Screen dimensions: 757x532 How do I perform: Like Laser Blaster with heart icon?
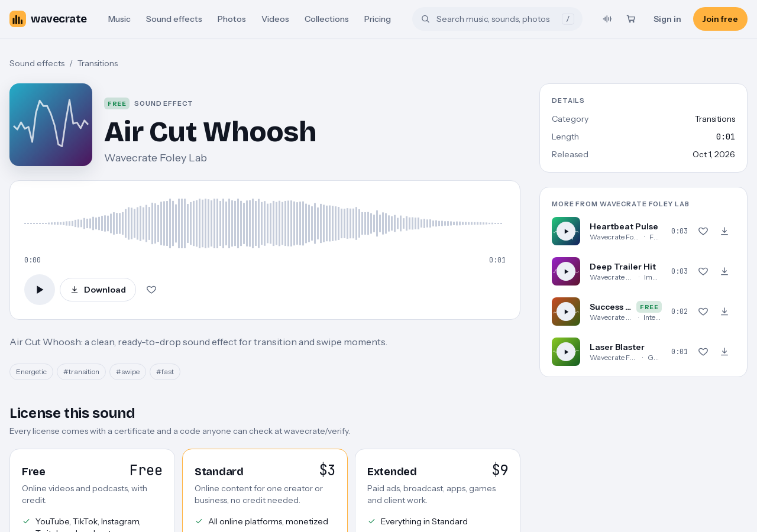[703, 352]
